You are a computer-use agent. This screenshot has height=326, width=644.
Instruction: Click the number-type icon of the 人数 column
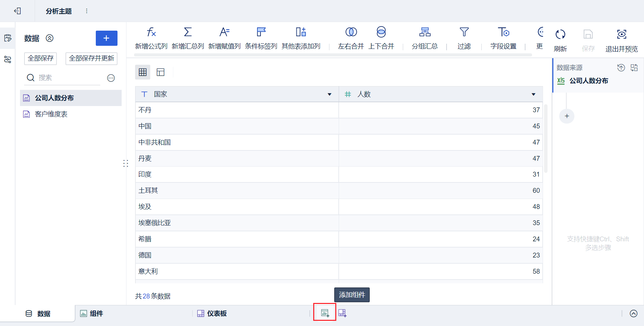(x=348, y=94)
